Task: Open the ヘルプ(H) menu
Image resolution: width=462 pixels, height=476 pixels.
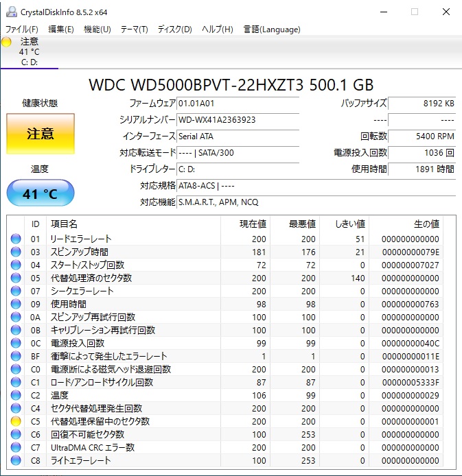Action: coord(218,29)
